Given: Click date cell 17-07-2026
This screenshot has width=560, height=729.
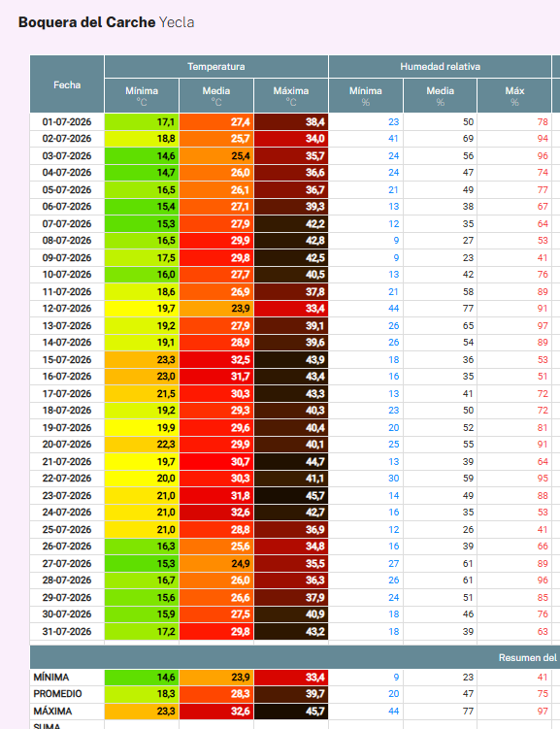Looking at the screenshot, I should pos(67,393).
